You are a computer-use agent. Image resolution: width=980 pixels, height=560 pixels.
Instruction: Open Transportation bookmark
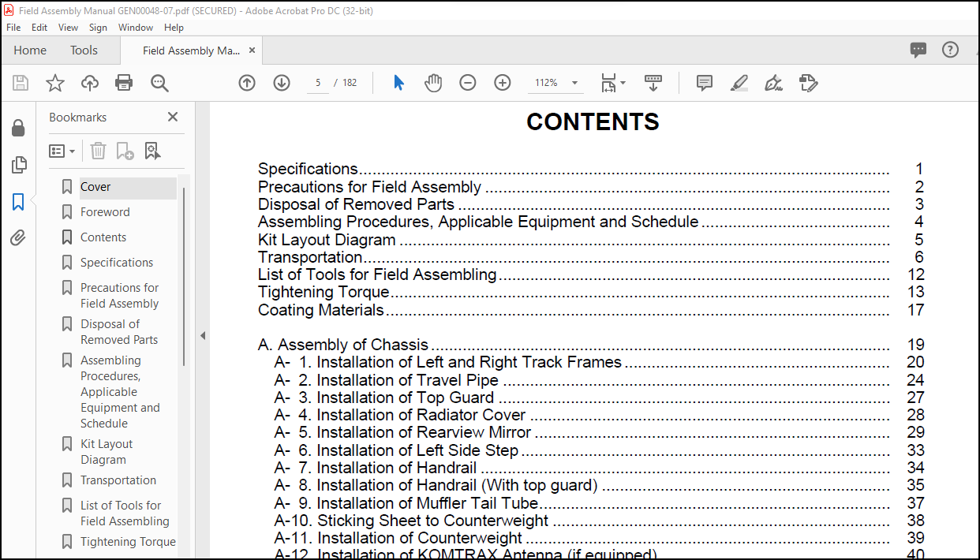tap(118, 480)
